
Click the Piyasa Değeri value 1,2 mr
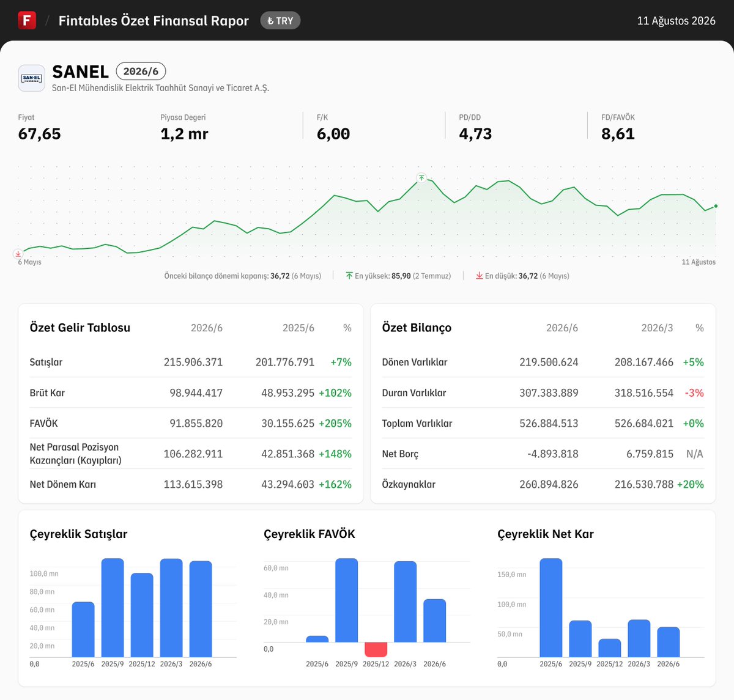[x=184, y=134]
